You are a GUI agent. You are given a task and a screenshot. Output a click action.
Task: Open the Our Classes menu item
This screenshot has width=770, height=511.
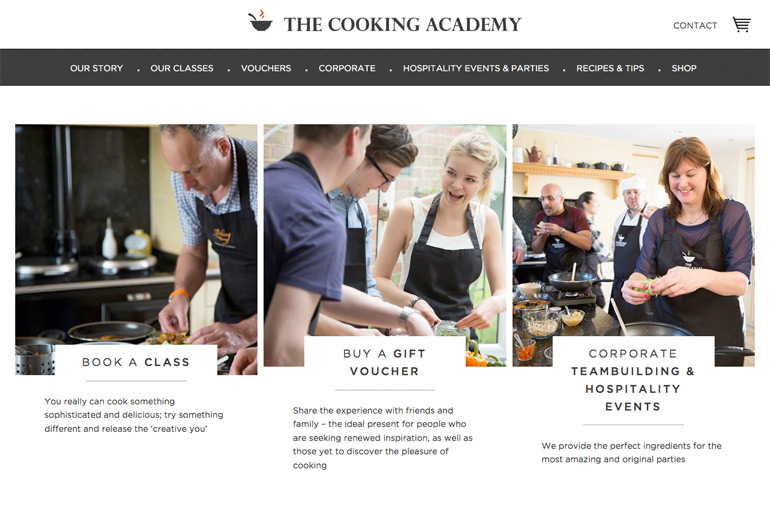(182, 68)
